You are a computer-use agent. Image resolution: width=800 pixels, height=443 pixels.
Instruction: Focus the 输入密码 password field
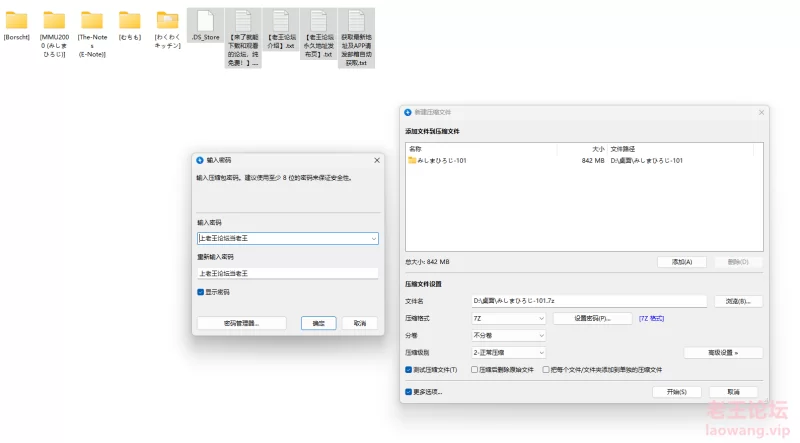pos(288,238)
